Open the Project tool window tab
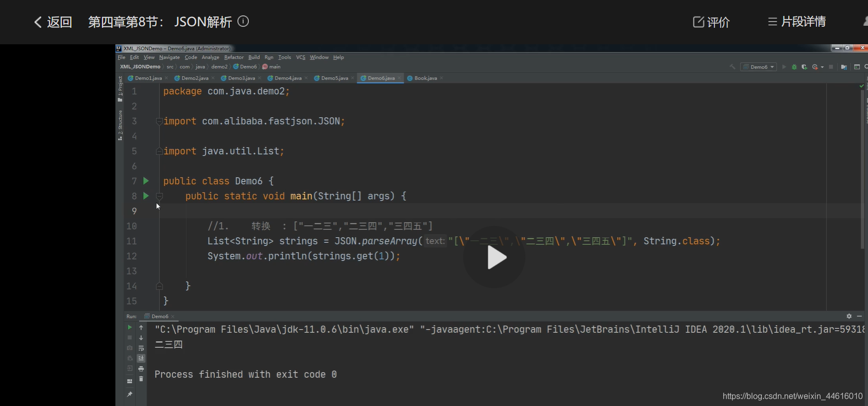The image size is (868, 406). pos(120,89)
